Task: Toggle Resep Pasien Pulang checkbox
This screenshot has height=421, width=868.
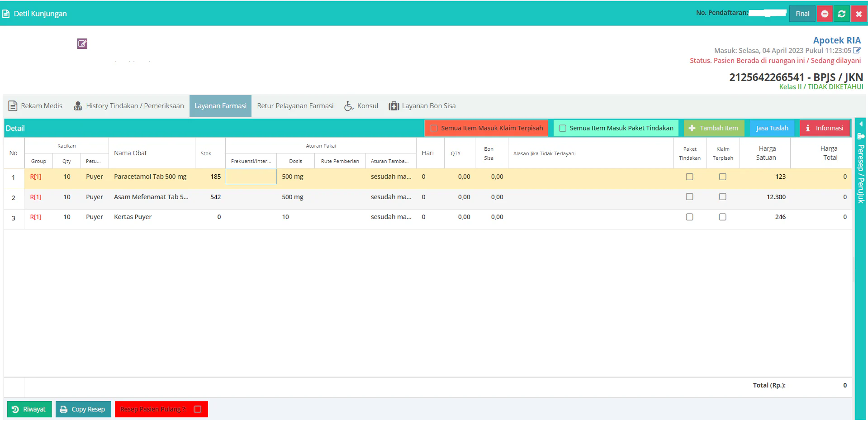Action: click(198, 409)
